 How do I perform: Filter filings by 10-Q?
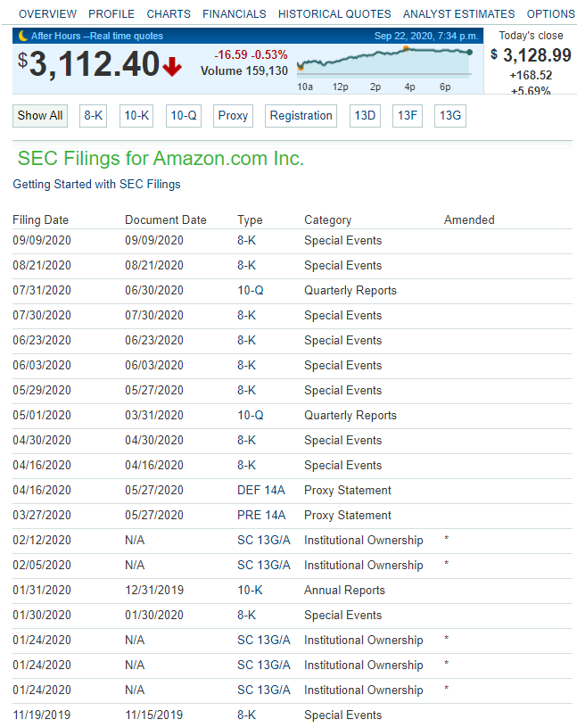click(x=184, y=116)
